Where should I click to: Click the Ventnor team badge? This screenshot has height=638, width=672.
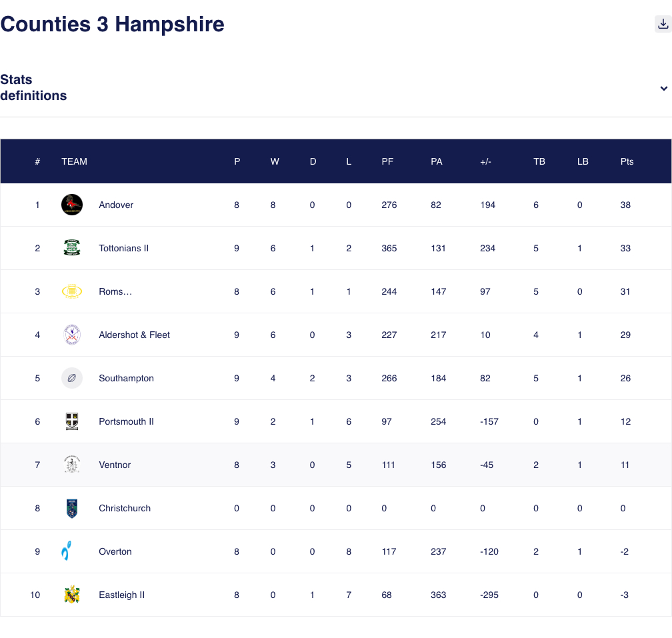[x=72, y=465]
